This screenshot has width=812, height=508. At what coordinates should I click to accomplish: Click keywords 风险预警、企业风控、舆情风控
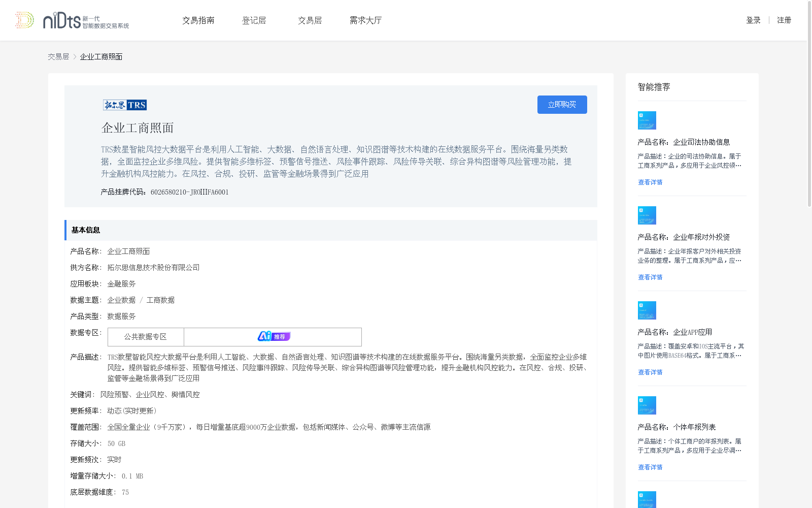tap(150, 395)
